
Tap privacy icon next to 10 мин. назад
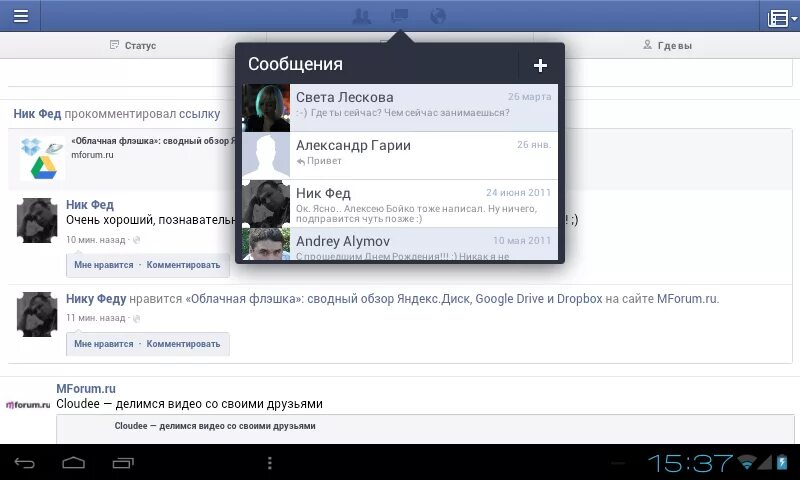(136, 240)
